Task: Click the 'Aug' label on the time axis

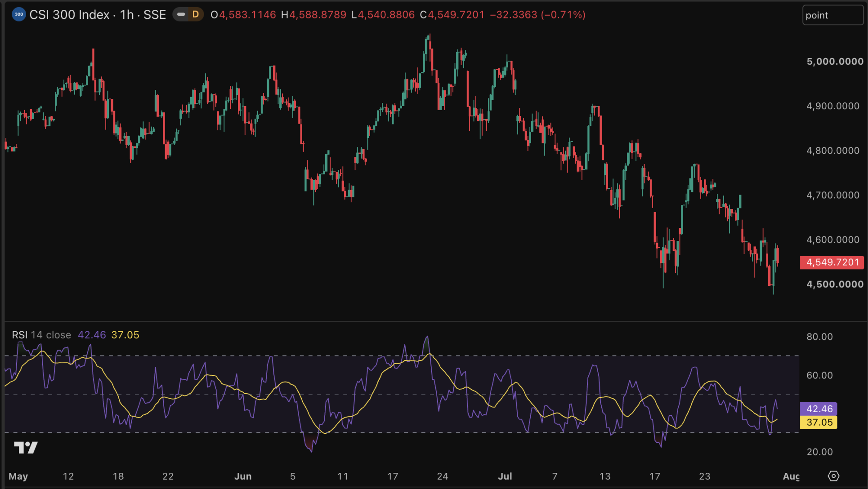Action: [x=791, y=476]
